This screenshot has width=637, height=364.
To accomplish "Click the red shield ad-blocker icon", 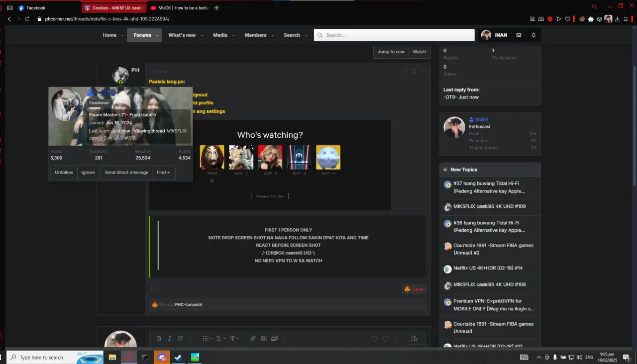I will (550, 19).
